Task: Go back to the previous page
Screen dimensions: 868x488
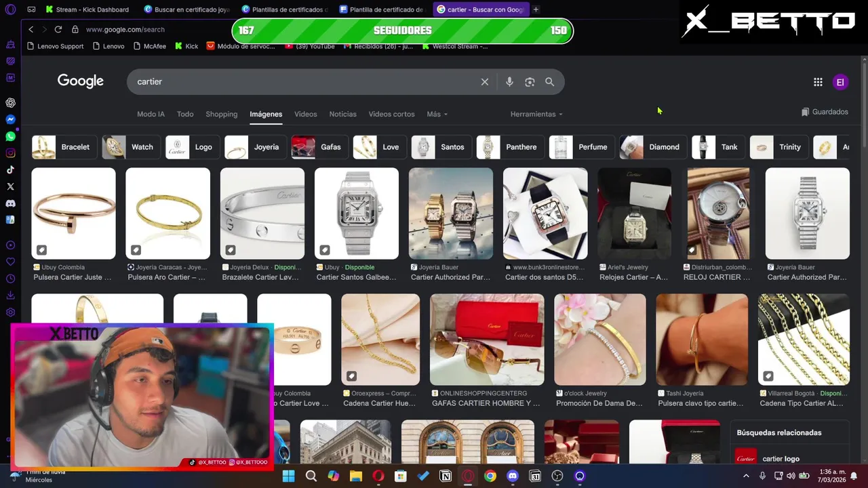Action: (x=31, y=29)
